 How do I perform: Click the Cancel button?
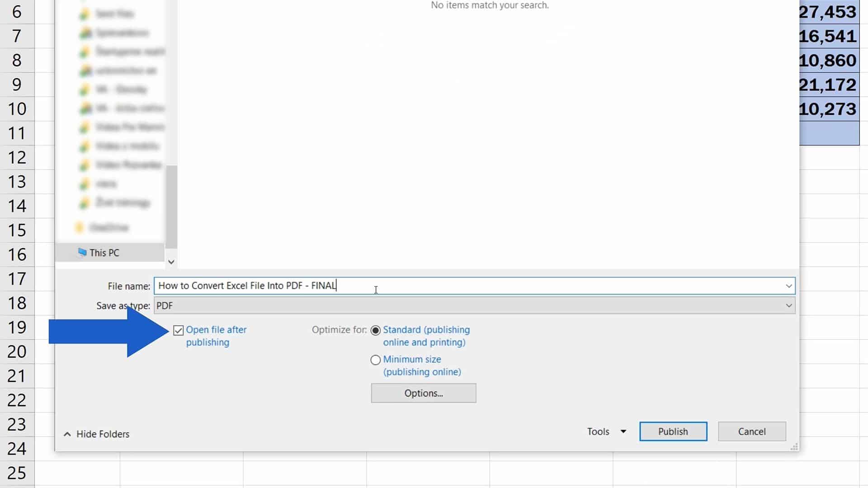(751, 432)
